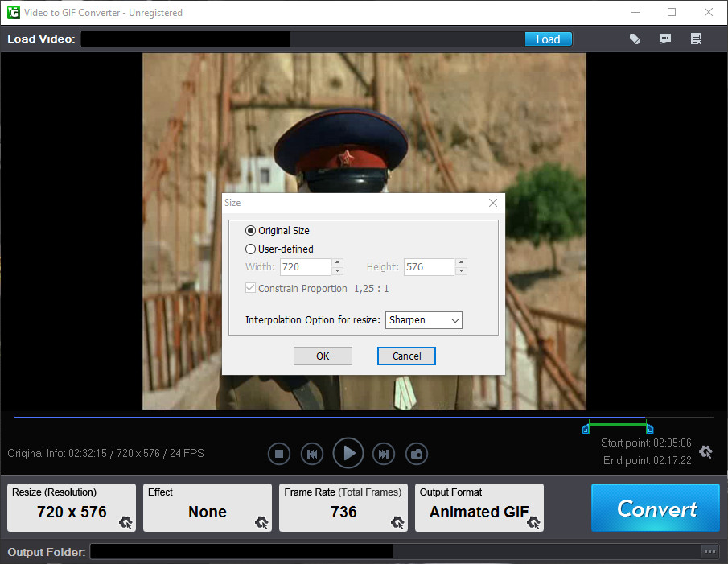This screenshot has height=564, width=728.
Task: Click the gear icon in Frame Rate panel
Action: [397, 523]
